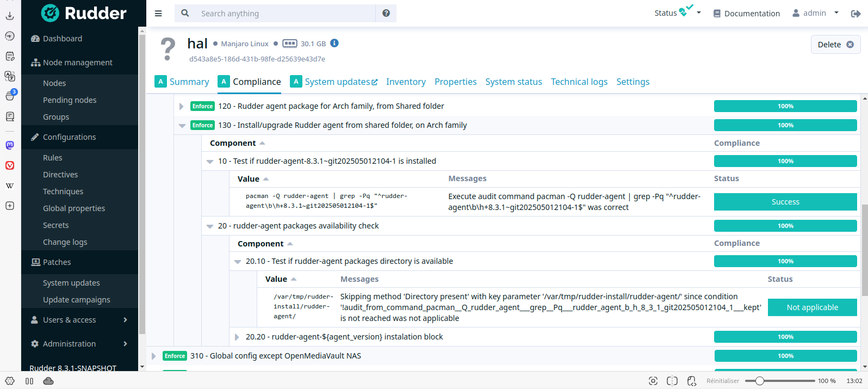The image size is (868, 389).
Task: Open page actions icon in status bar
Action: (x=692, y=381)
